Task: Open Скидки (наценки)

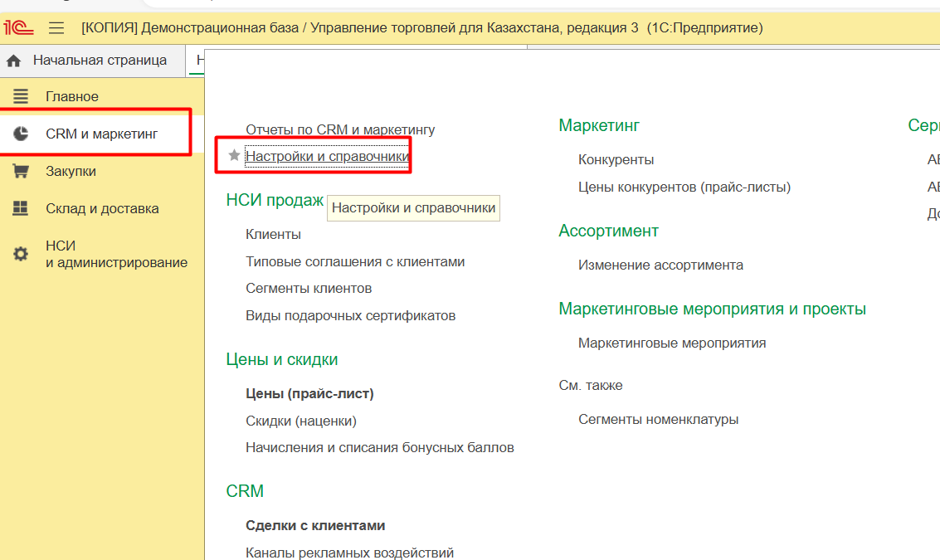Action: [x=300, y=421]
